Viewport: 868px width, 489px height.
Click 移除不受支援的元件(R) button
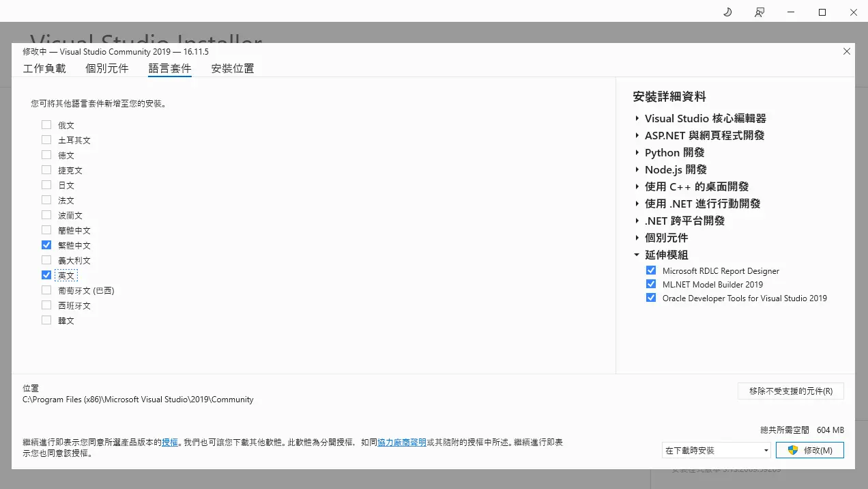pos(791,391)
